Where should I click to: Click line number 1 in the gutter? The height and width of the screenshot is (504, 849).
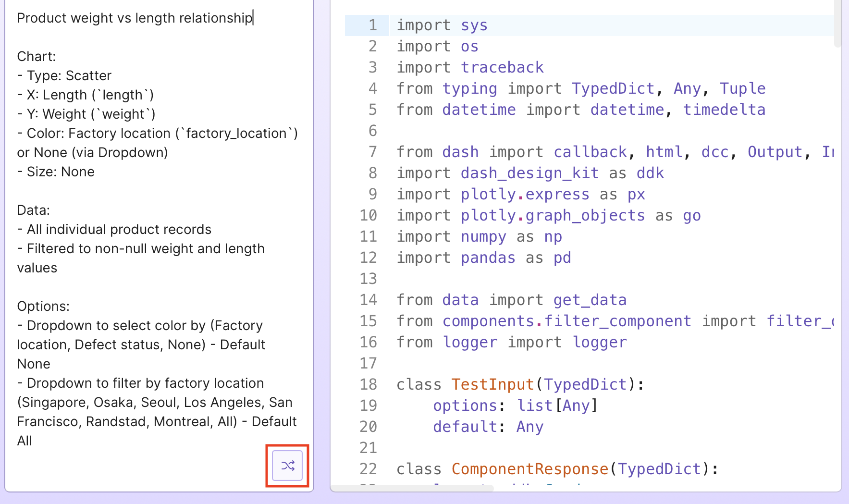(x=372, y=25)
